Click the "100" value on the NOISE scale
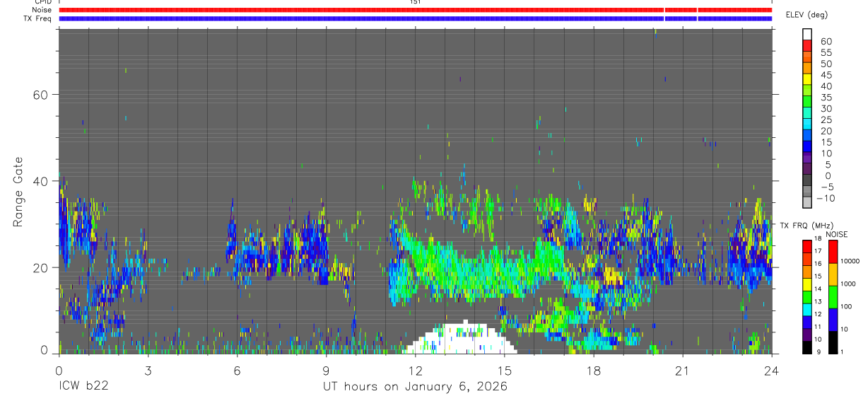 [847, 306]
